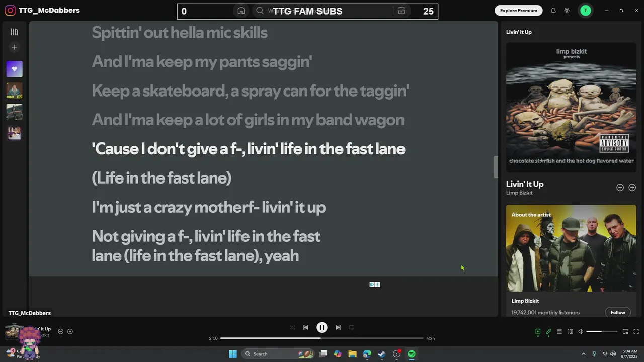Open network and volume quick settings
The width and height of the screenshot is (644, 362).
(x=610, y=354)
